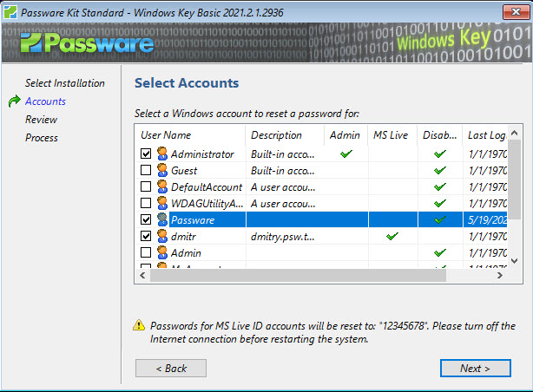
Task: Open the Accounts step in sidebar
Action: pyautogui.click(x=45, y=101)
